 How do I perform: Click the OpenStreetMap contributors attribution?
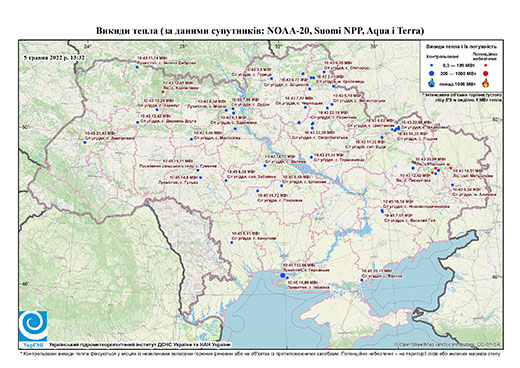coord(448,344)
